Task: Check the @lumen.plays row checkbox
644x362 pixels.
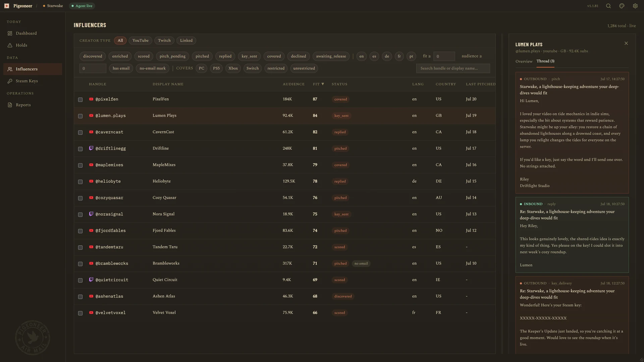Action: (x=80, y=116)
